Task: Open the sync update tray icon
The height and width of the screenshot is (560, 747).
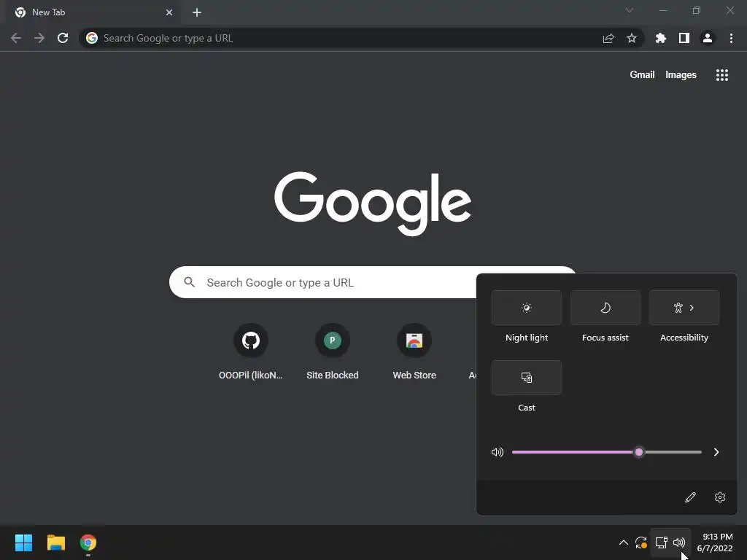Action: [641, 542]
